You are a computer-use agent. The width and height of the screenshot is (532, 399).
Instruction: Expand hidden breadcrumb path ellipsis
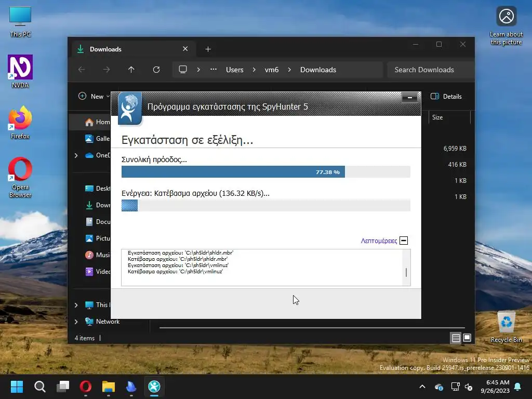click(x=214, y=70)
